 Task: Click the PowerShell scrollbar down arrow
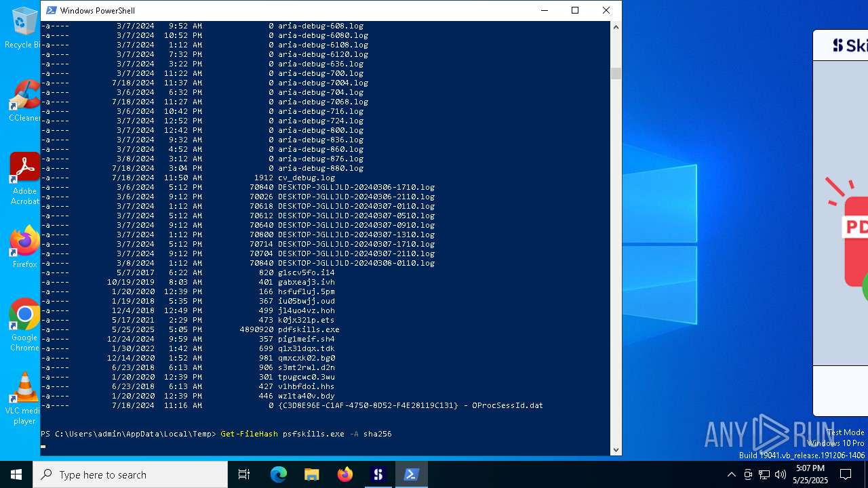pyautogui.click(x=616, y=449)
